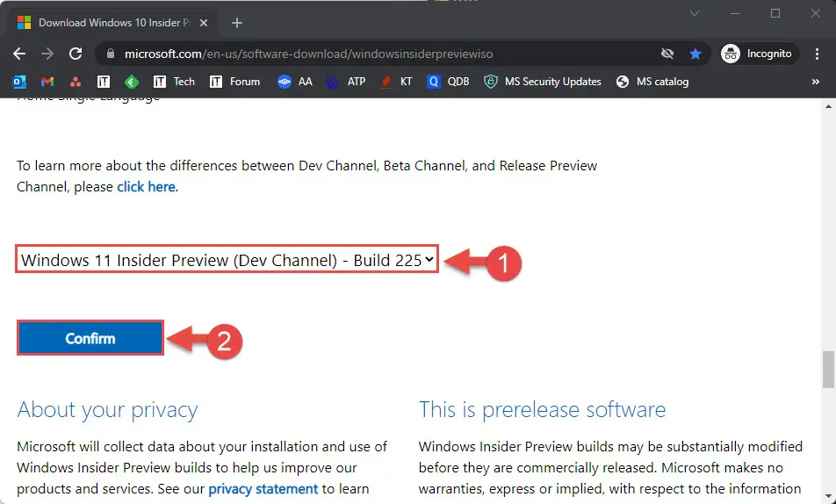
Task: Open the AA bookmark
Action: tap(295, 82)
